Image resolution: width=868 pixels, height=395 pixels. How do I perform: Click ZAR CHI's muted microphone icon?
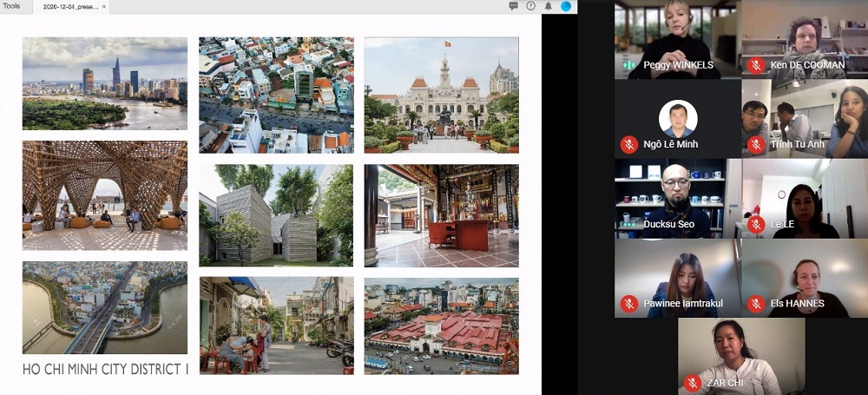693,383
